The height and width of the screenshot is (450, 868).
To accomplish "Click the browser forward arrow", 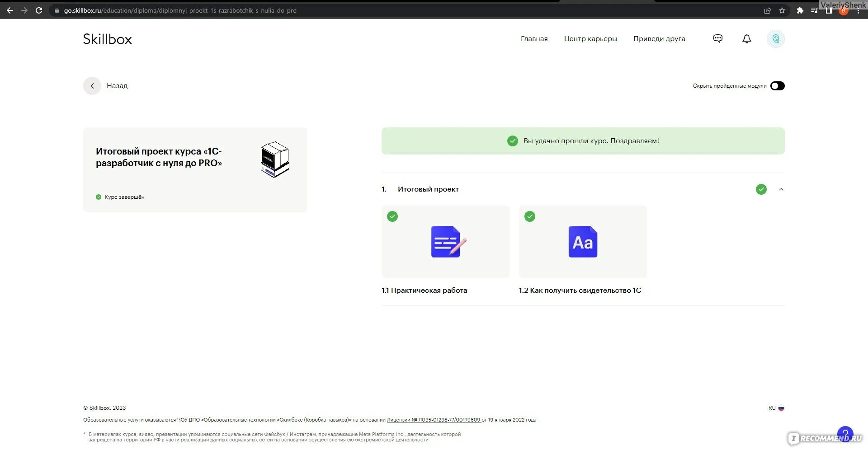I will [24, 10].
